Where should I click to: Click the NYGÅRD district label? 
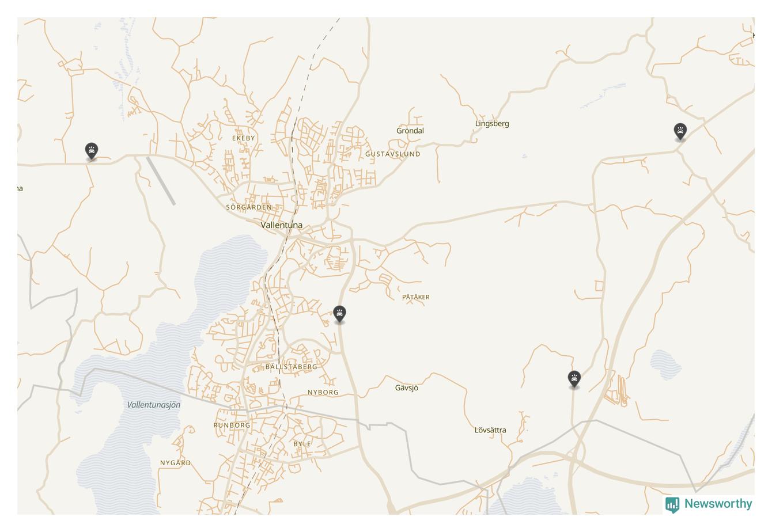(176, 463)
